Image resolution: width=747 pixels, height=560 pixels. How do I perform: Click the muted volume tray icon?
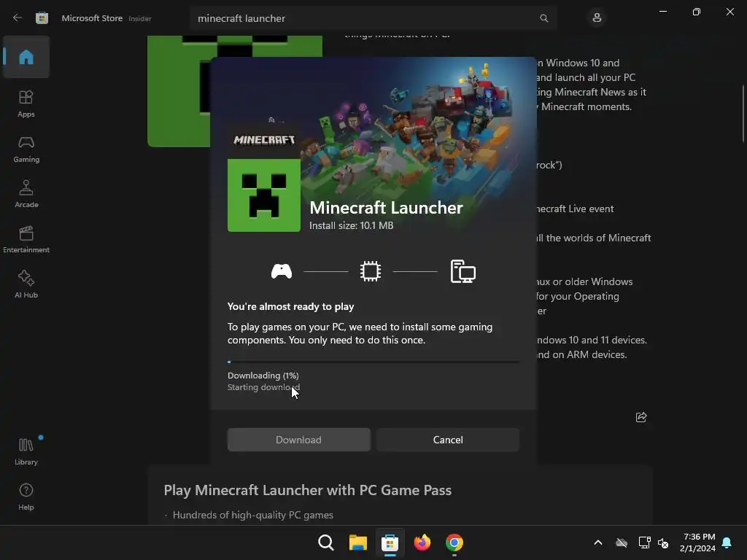tap(662, 542)
